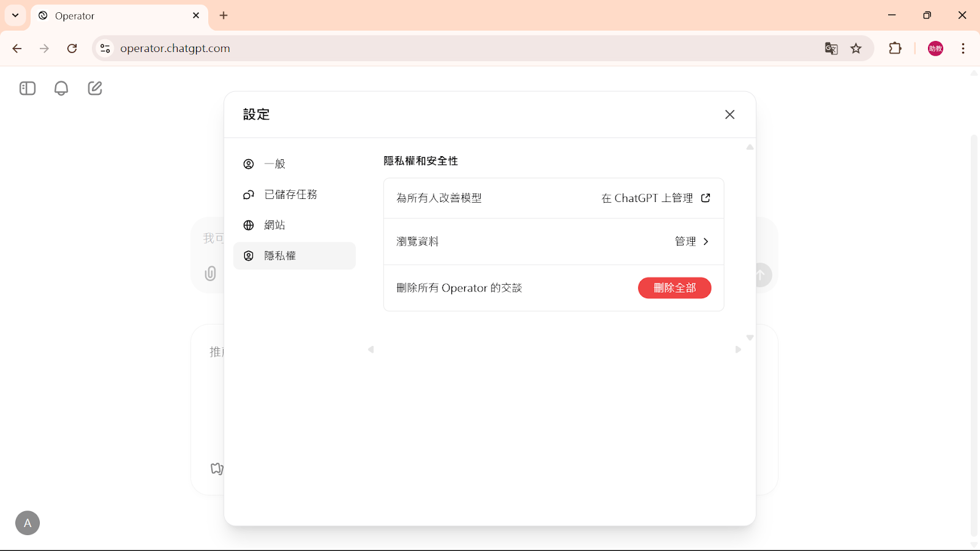Open the user avatar A menu
This screenshot has height=551, width=980.
(28, 523)
